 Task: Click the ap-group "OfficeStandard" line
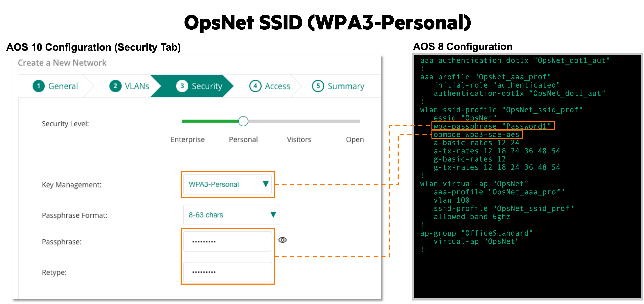[476, 233]
